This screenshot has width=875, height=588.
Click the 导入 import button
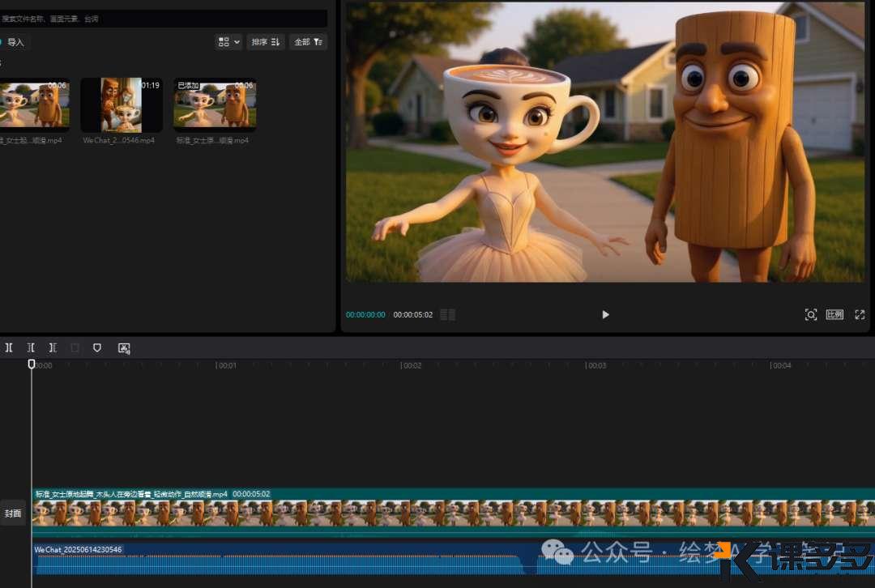(x=15, y=41)
